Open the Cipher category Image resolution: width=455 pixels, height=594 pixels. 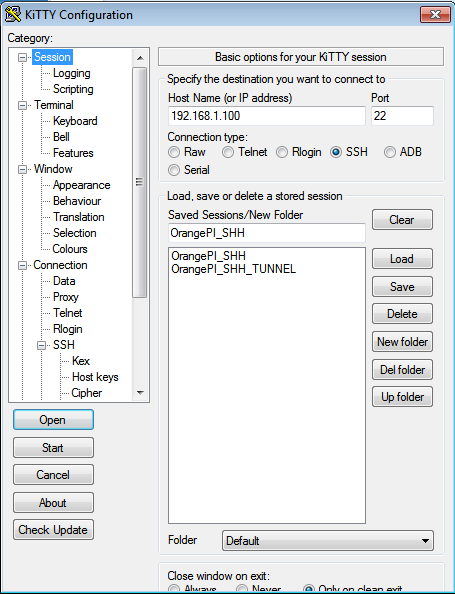click(86, 393)
